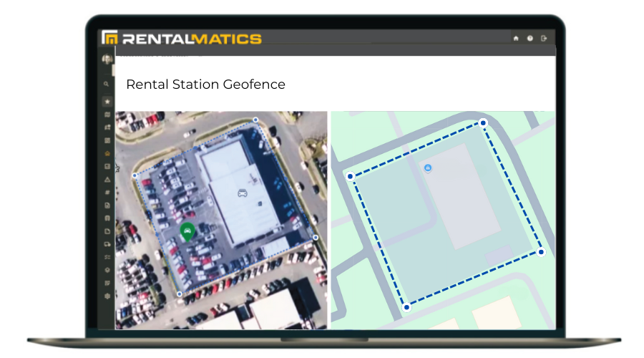Select bottom geofence vertex on street map
Screen dimensions: 644x358
(x=406, y=307)
